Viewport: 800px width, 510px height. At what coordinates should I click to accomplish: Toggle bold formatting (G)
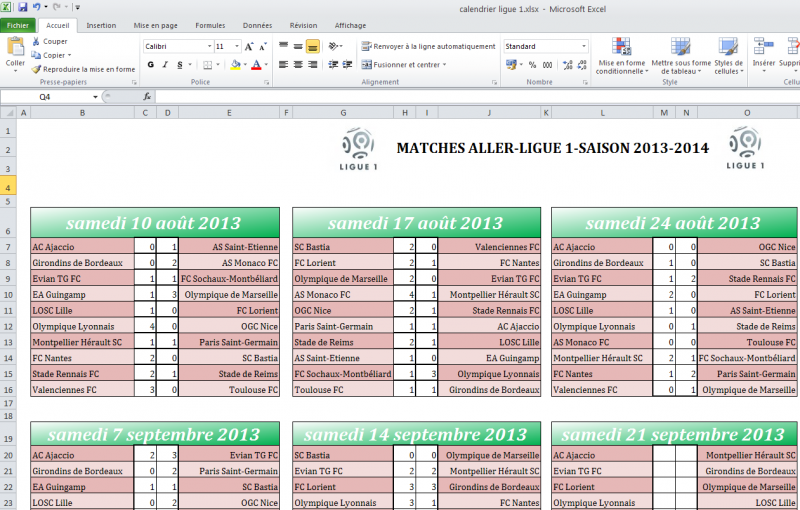click(x=151, y=65)
